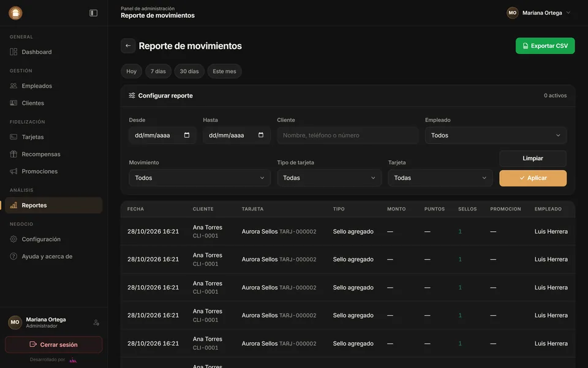Image resolution: width=588 pixels, height=368 pixels.
Task: Click the Tarjetas card icon
Action: (13, 137)
